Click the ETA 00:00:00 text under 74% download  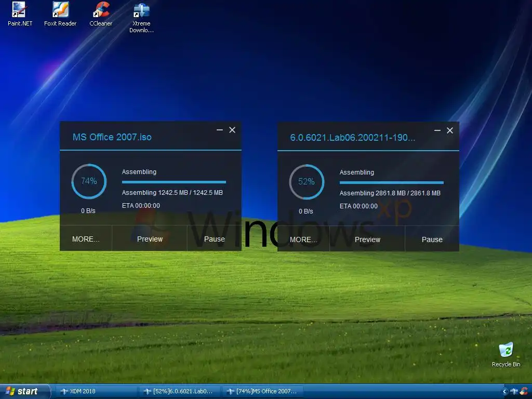(x=141, y=206)
